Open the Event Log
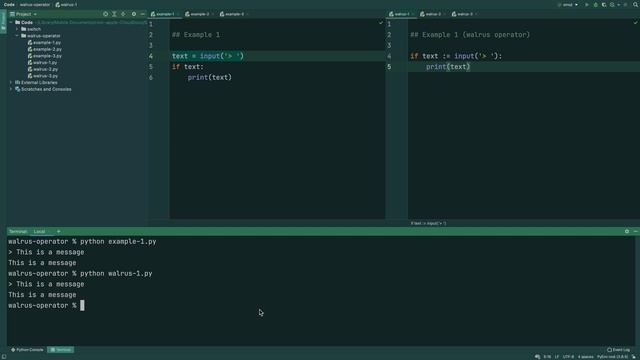This screenshot has height=360, width=640. pos(619,350)
